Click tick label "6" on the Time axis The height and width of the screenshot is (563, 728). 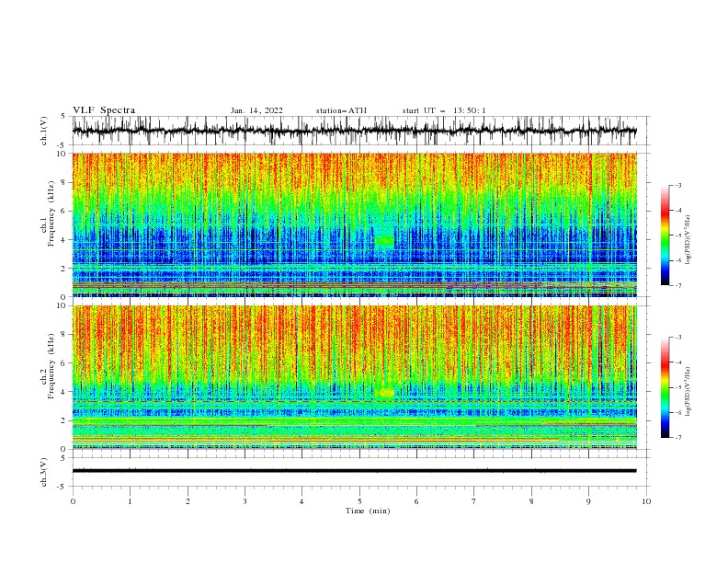416,501
